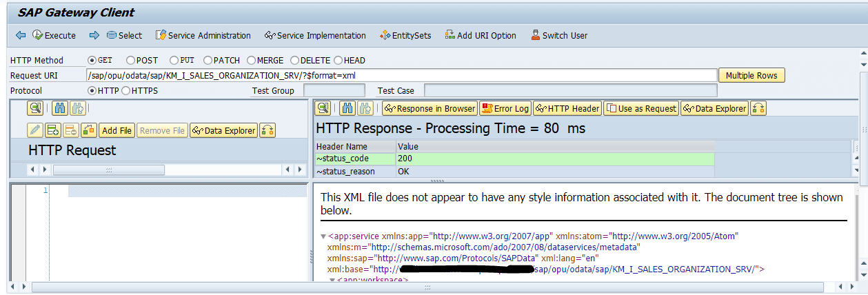Image resolution: width=868 pixels, height=295 pixels.
Task: Choose the HTTPS protocol option
Action: pos(125,90)
